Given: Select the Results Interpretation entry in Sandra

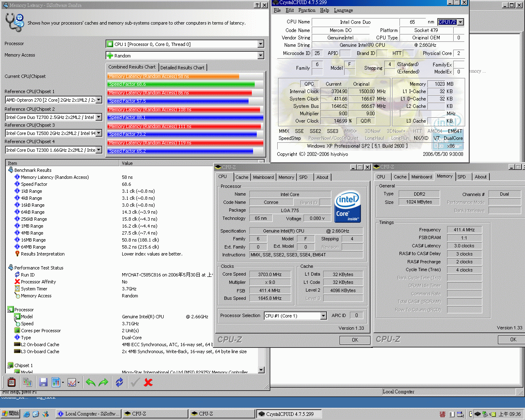Looking at the screenshot, I should tap(42, 253).
